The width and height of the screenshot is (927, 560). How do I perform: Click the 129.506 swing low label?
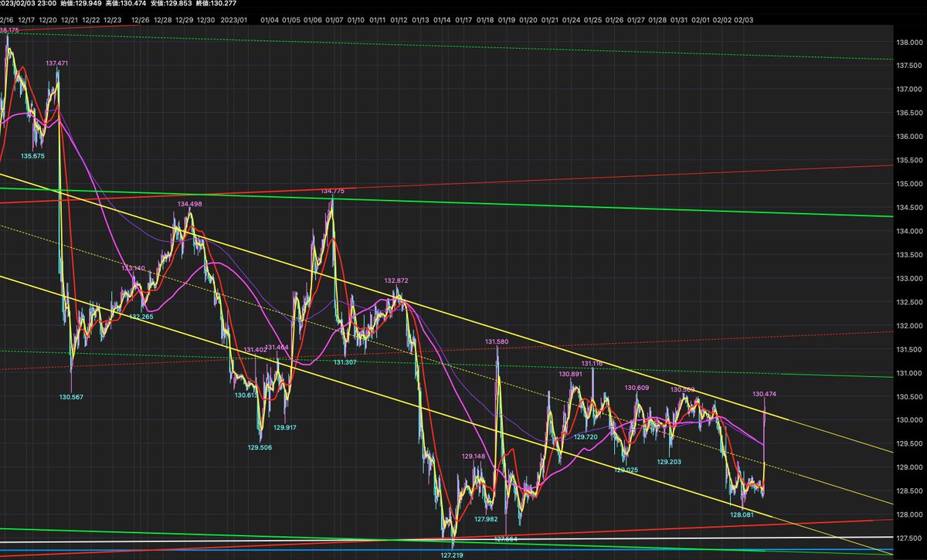click(260, 446)
